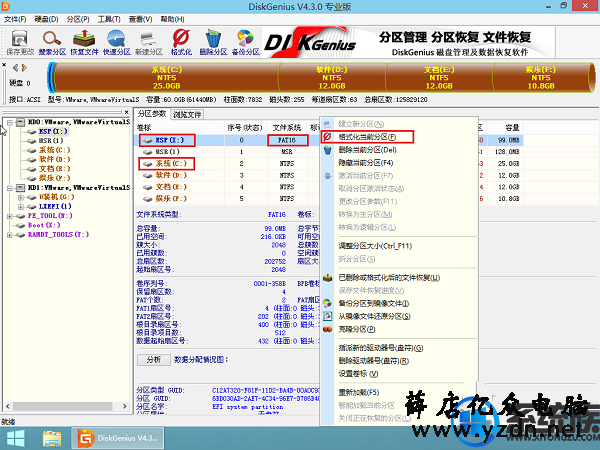Select MSR(1) in the disk tree
The image size is (600, 450).
click(51, 141)
